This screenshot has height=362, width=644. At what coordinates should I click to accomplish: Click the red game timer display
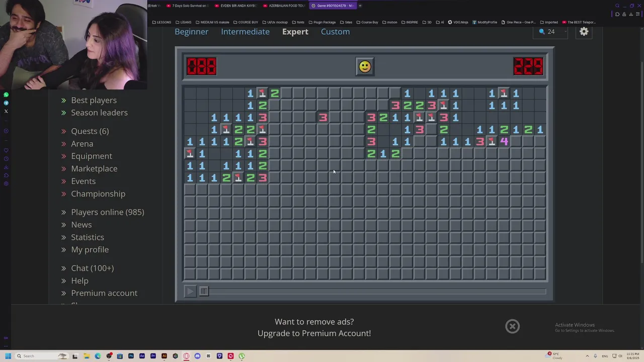tap(528, 66)
